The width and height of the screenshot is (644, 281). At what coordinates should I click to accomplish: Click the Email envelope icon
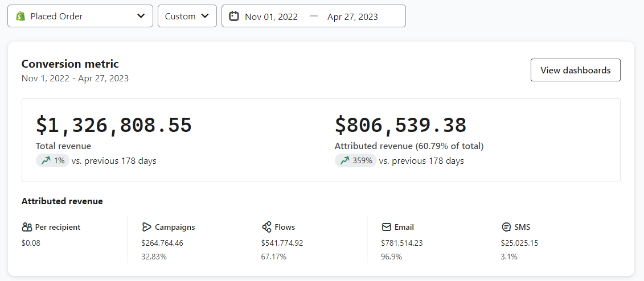pyautogui.click(x=386, y=227)
